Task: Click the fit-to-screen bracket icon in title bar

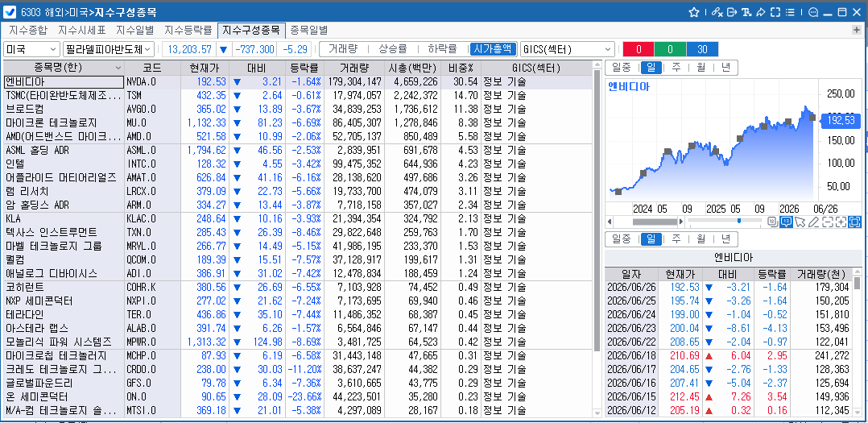Action: click(775, 12)
